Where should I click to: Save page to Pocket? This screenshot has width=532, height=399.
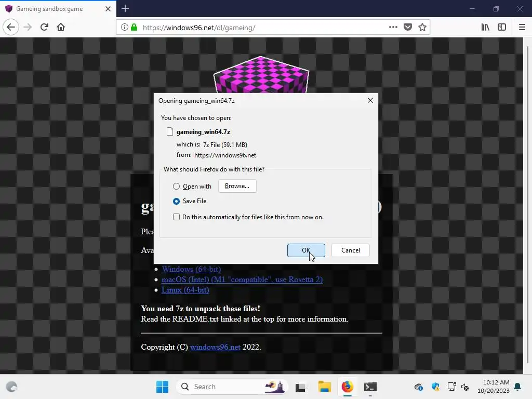pyautogui.click(x=407, y=27)
